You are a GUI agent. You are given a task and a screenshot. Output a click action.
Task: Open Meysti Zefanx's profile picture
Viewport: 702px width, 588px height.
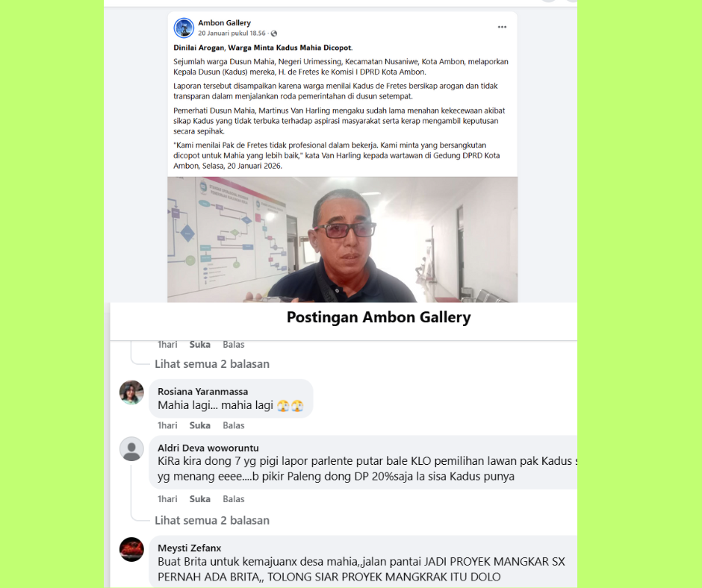coord(131,549)
